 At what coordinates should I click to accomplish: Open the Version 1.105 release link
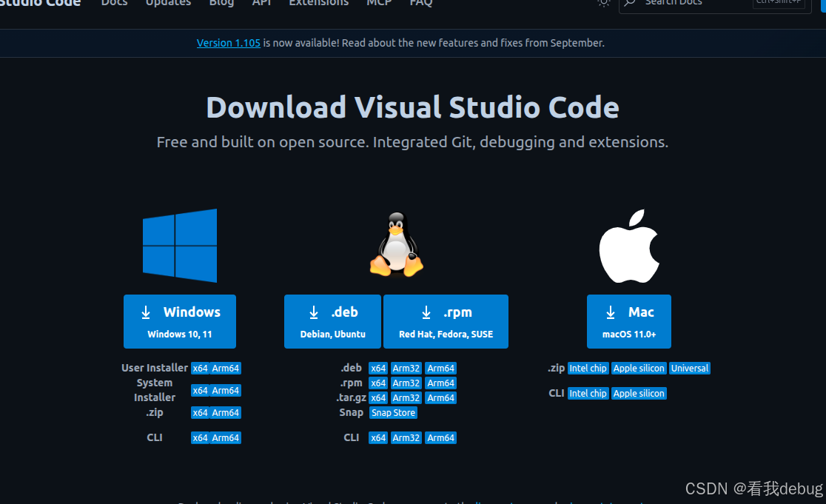click(x=229, y=43)
